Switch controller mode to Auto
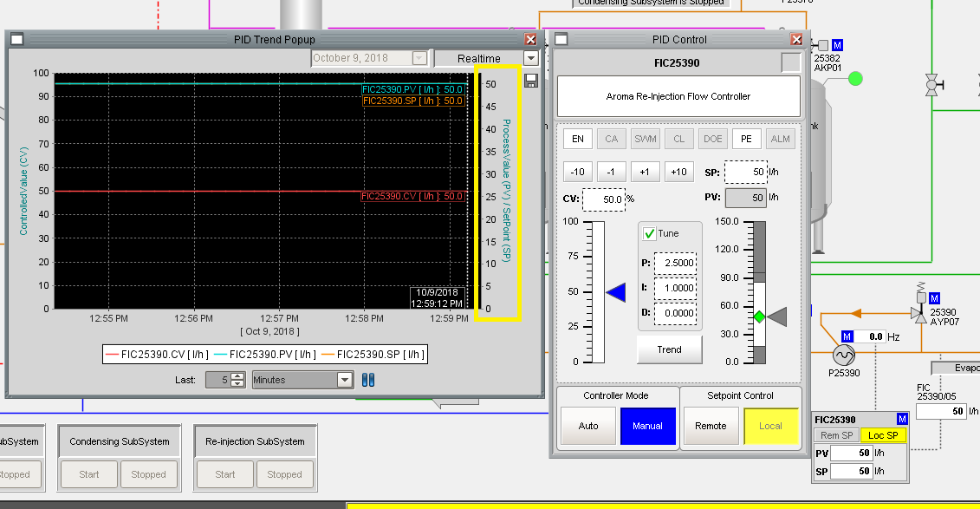 point(588,426)
